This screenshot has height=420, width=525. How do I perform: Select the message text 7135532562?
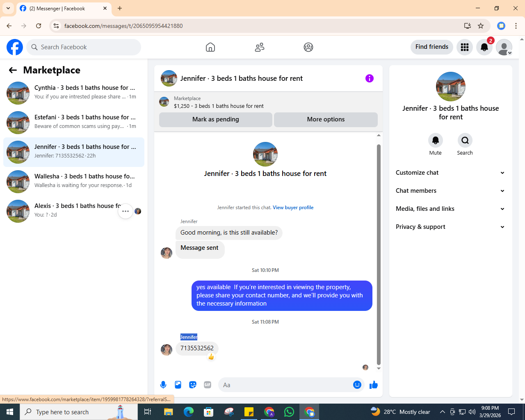197,348
